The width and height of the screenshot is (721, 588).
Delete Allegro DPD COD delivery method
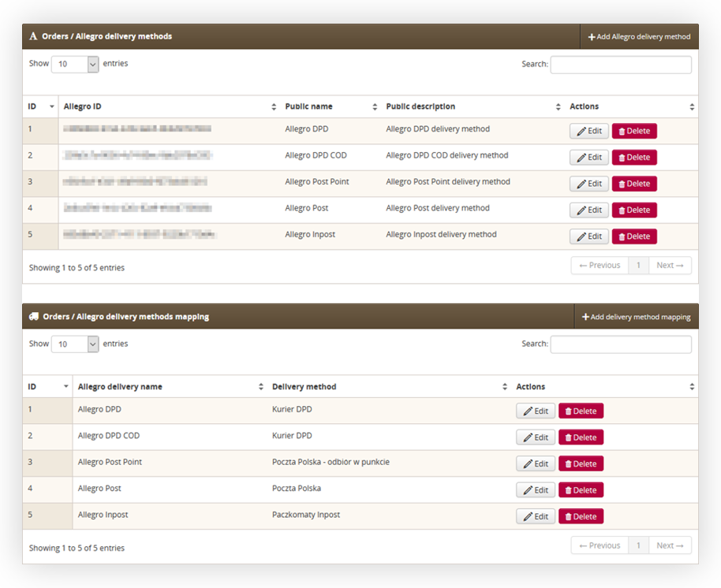(x=634, y=158)
